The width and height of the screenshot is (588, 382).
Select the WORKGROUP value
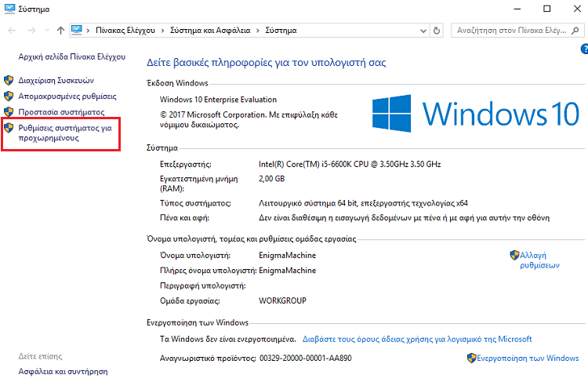click(282, 301)
